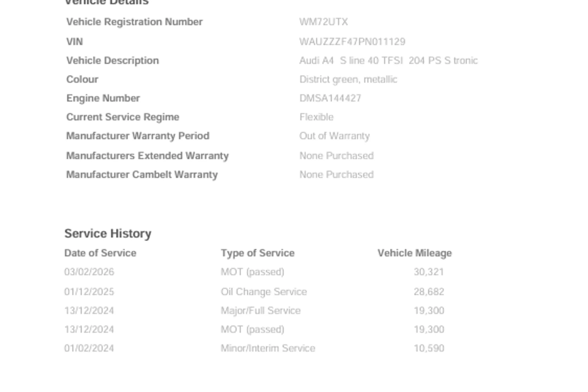588x392 pixels.
Task: Click the Minor/Interim Service entry
Action: [268, 349]
